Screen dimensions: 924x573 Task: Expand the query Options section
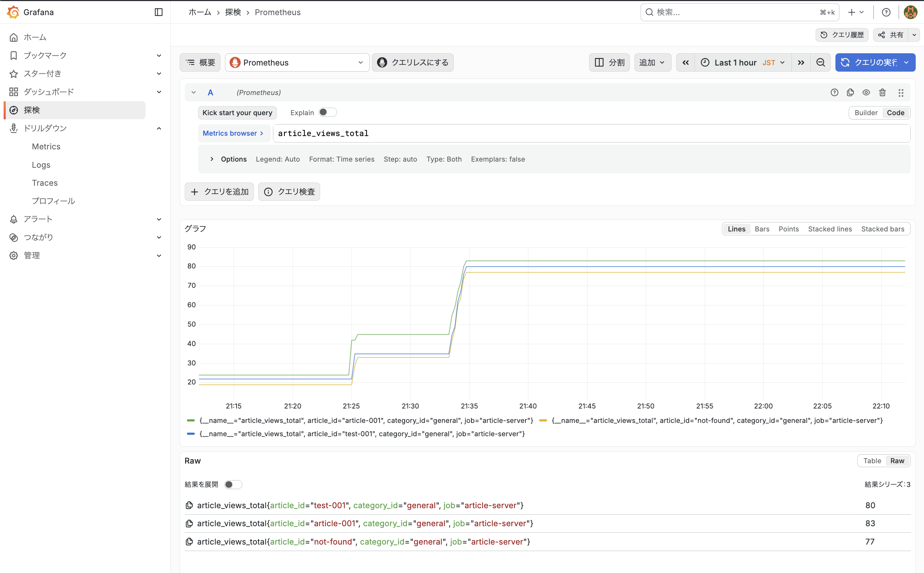[x=234, y=159]
